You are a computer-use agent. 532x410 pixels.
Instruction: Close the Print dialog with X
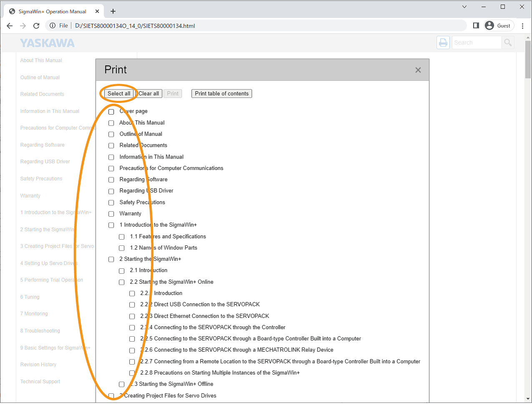pos(418,70)
